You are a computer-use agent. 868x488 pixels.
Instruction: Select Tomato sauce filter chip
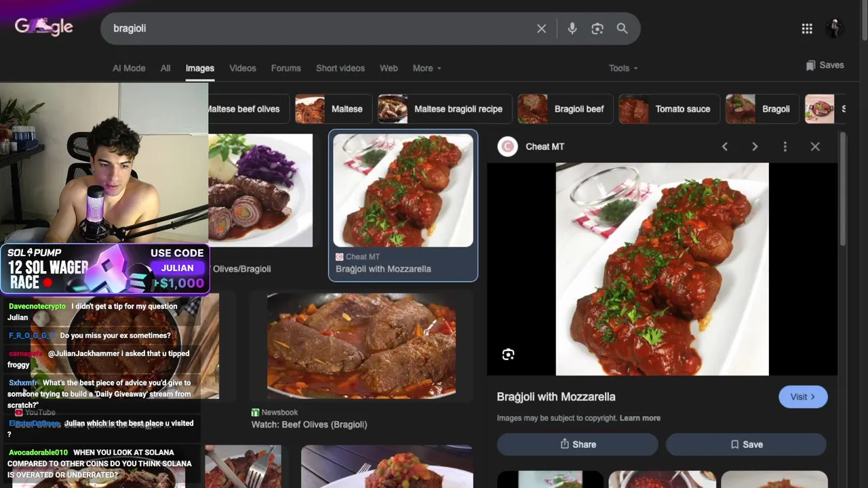point(669,108)
